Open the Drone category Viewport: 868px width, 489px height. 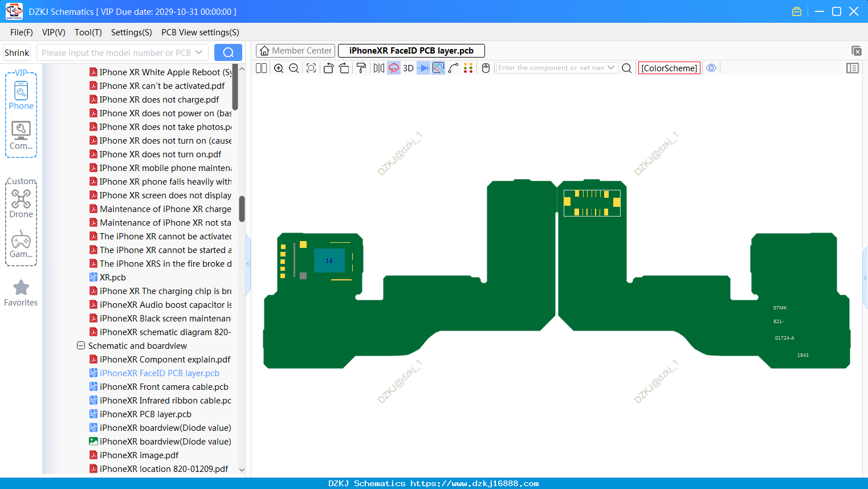pos(21,203)
